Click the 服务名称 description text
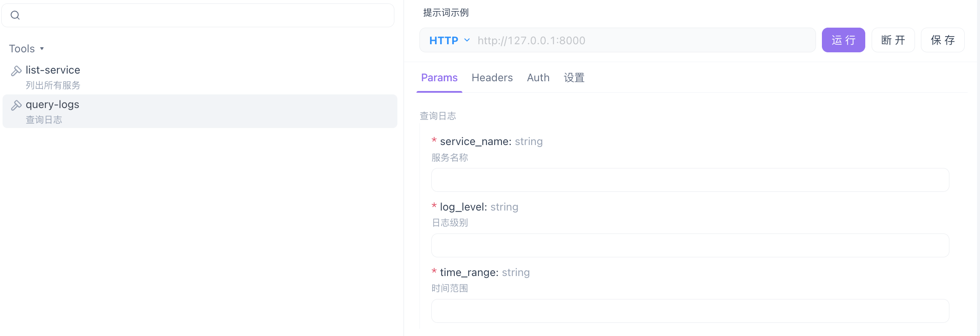This screenshot has width=980, height=336. point(450,158)
